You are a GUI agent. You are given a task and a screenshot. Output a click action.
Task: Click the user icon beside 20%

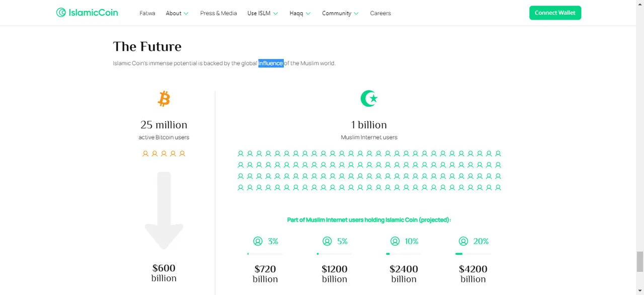click(463, 241)
